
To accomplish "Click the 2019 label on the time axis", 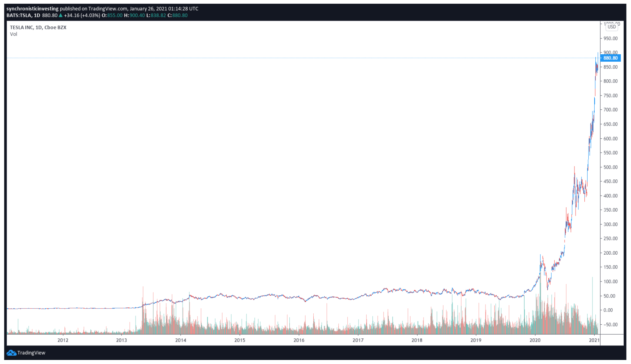I will [476, 340].
